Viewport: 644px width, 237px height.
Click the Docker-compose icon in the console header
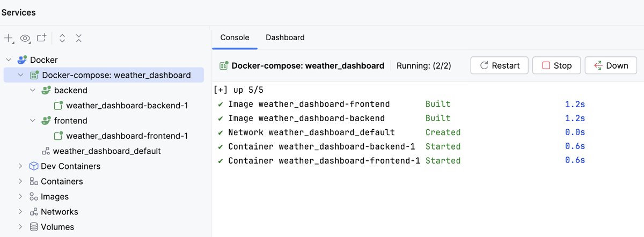(224, 65)
